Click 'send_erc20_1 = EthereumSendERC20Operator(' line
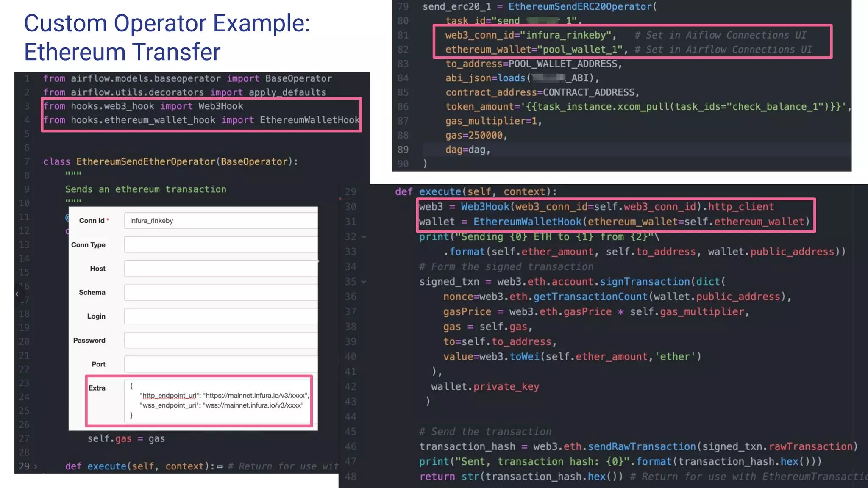The width and height of the screenshot is (868, 488). tap(540, 7)
